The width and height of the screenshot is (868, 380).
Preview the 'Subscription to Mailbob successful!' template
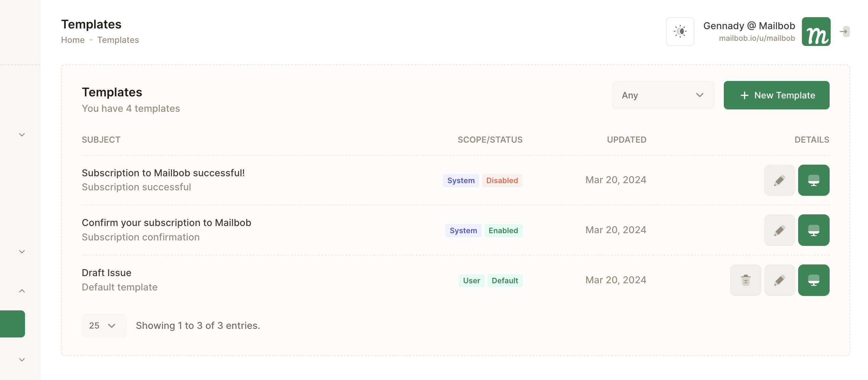click(x=814, y=180)
